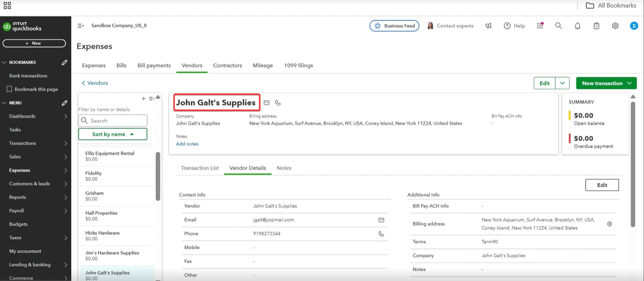Collapse the MENU section chevron
This screenshot has width=644, height=281.
(4, 103)
